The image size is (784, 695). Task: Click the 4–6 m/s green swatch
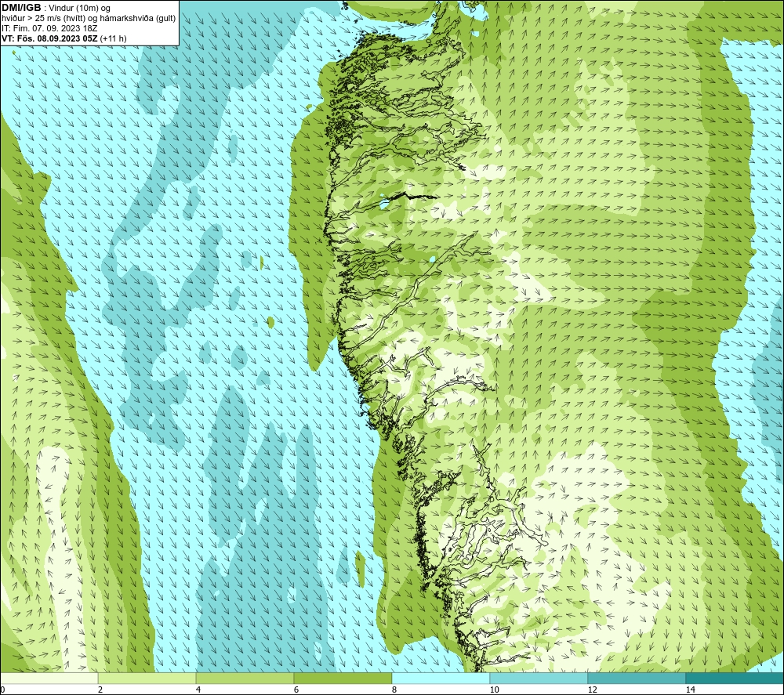[x=245, y=678]
